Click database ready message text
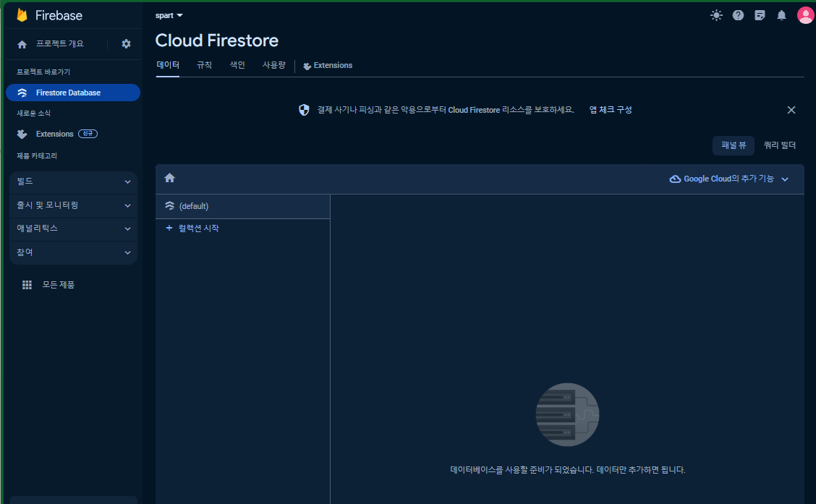The image size is (816, 504). 568,470
